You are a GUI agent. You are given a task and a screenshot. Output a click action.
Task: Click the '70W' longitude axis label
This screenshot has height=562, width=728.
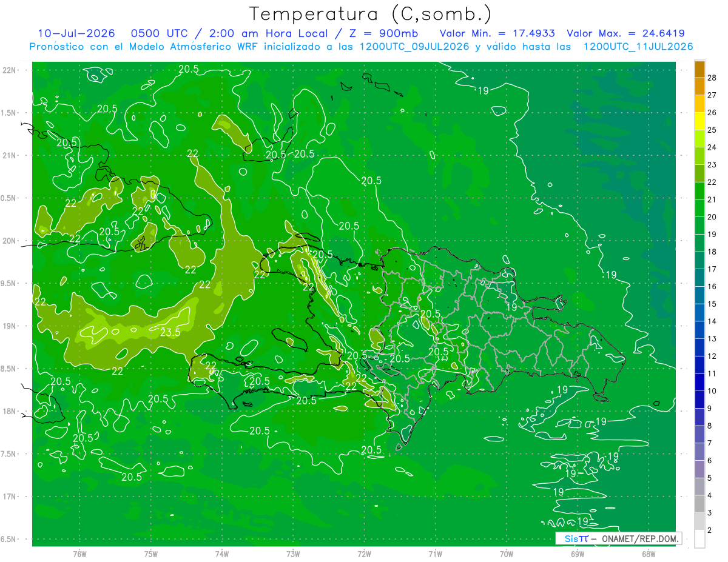(x=507, y=554)
